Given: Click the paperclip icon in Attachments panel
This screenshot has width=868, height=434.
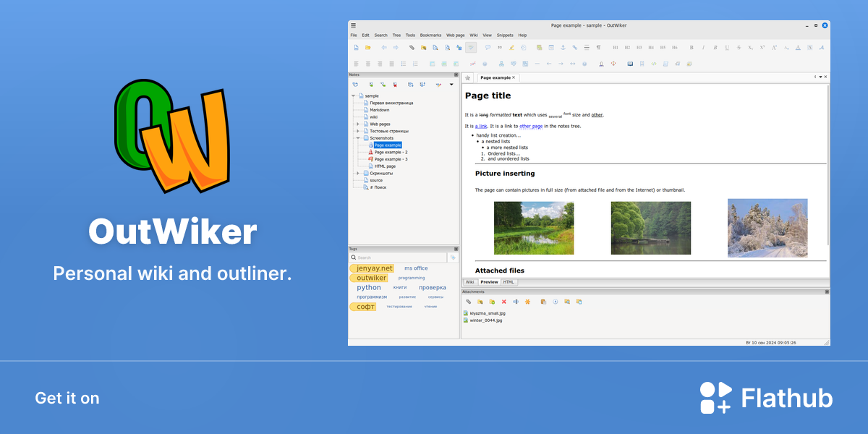Looking at the screenshot, I should pos(468,302).
